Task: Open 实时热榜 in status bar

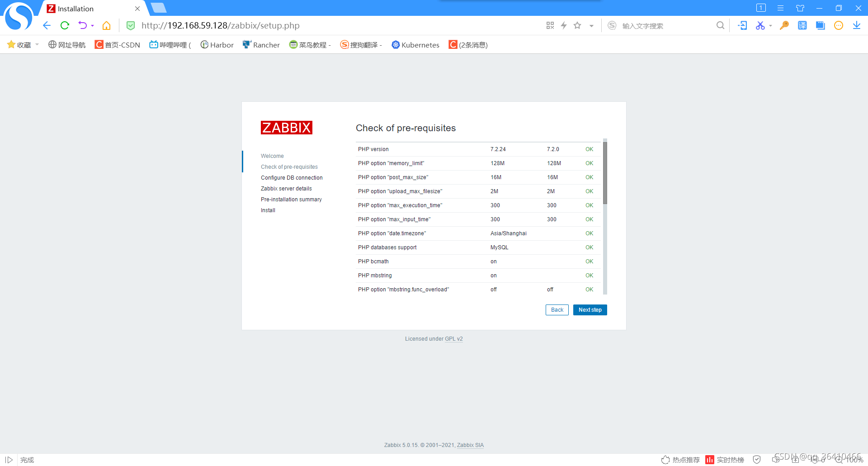Action: (x=725, y=460)
